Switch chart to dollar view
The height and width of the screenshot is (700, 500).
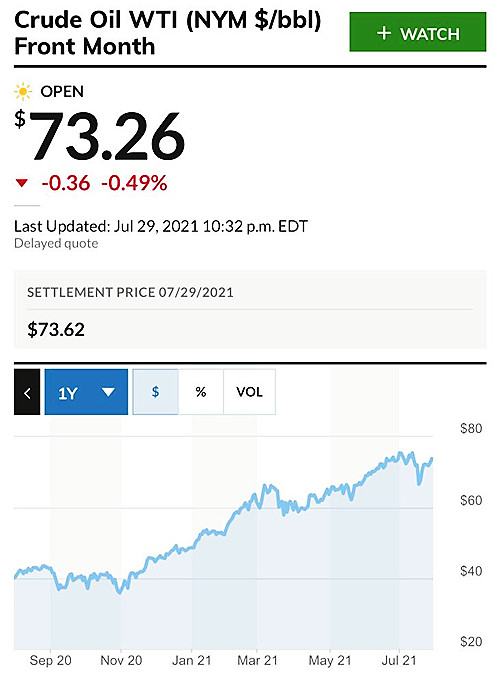[155, 392]
